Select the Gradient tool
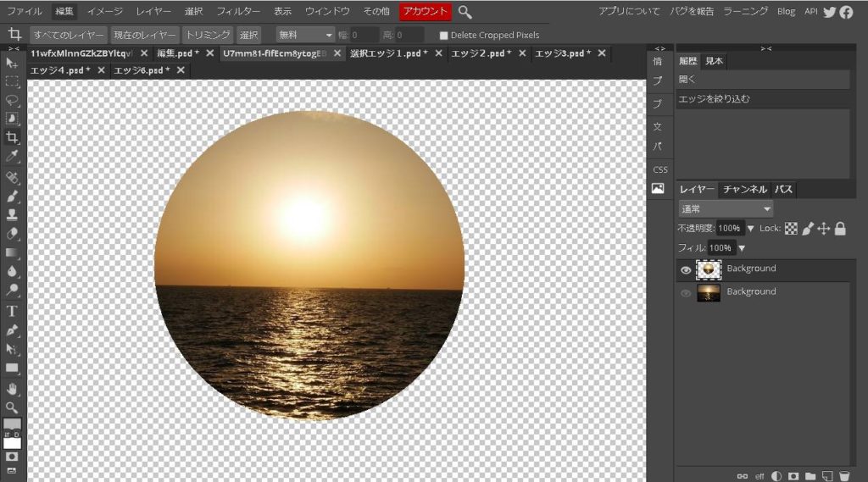 pyautogui.click(x=12, y=252)
